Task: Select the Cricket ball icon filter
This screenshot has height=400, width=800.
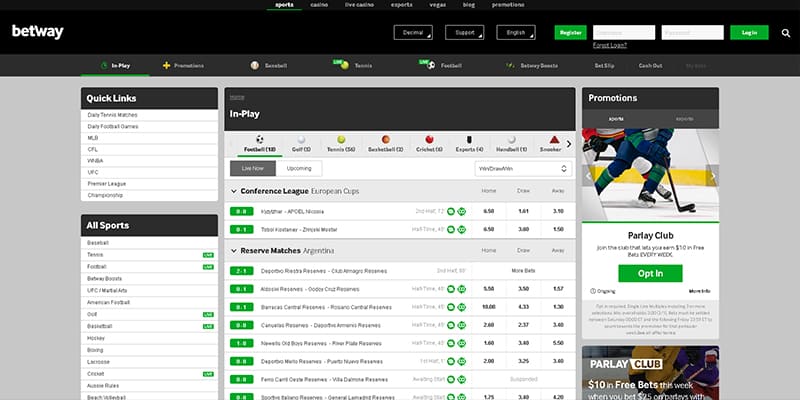Action: coord(428,140)
